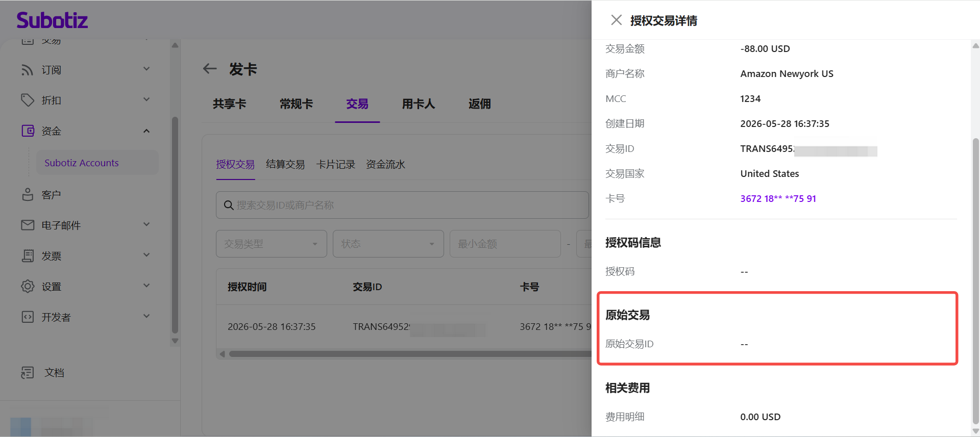This screenshot has height=437, width=980.
Task: Expand the 设置 menu chevron
Action: 146,286
